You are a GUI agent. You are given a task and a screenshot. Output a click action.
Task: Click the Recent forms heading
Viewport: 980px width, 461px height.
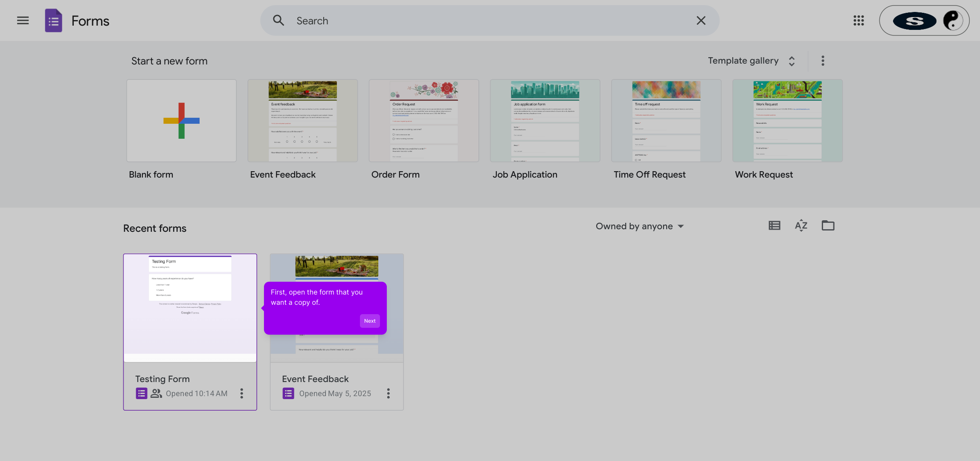[x=155, y=228]
